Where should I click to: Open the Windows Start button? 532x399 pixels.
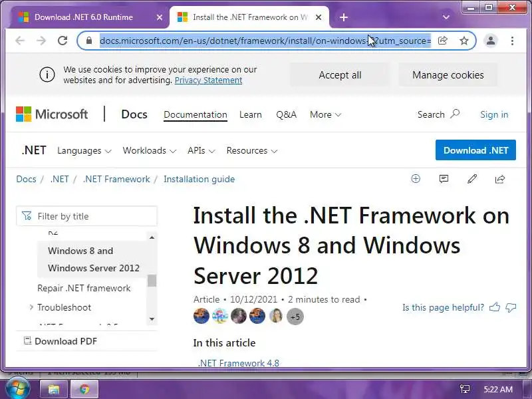click(x=18, y=389)
